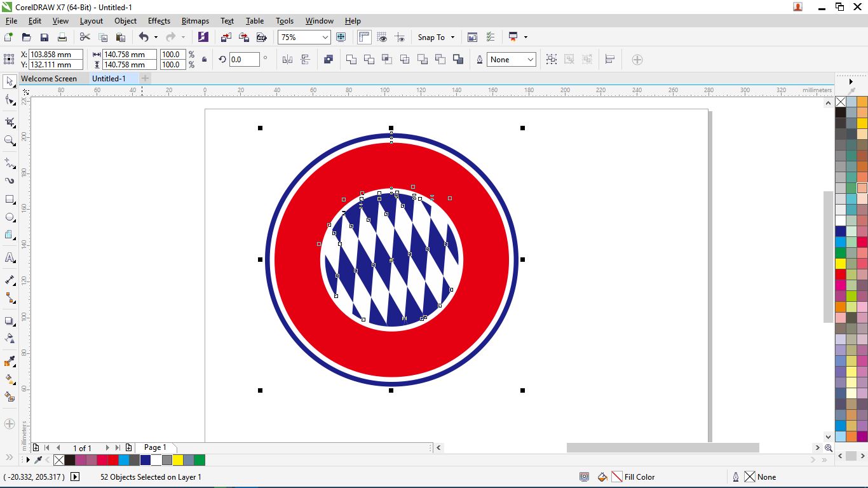Click the Publish to PDF icon
The width and height of the screenshot is (868, 488).
(x=261, y=37)
